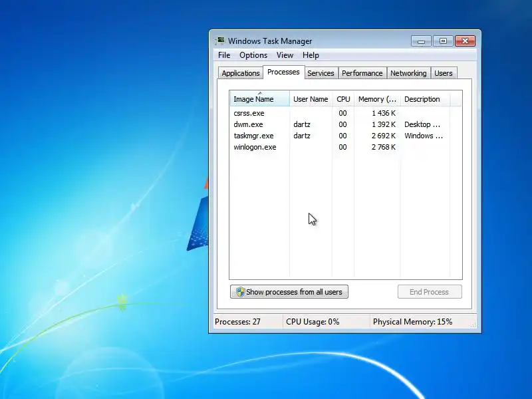Click memory value 1 436 K

pyautogui.click(x=384, y=113)
